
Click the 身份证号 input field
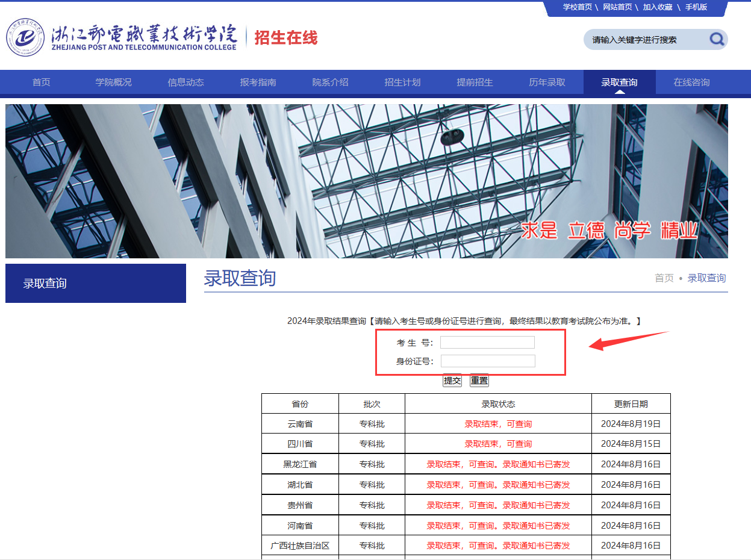click(x=488, y=361)
